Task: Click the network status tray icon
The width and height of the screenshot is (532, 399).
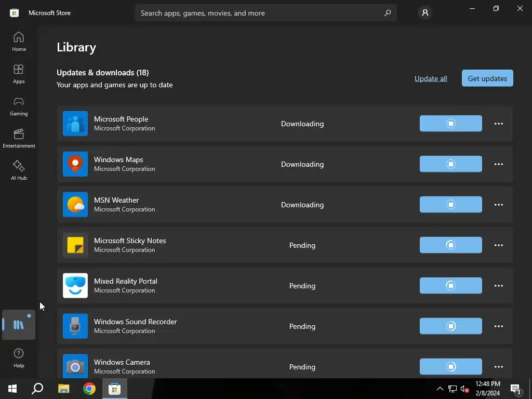Action: (x=453, y=389)
